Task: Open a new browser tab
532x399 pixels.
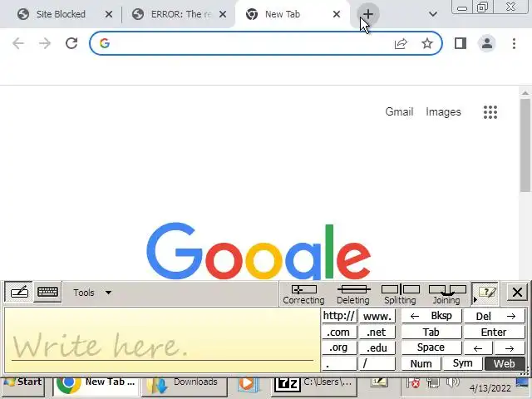Action: 368,14
